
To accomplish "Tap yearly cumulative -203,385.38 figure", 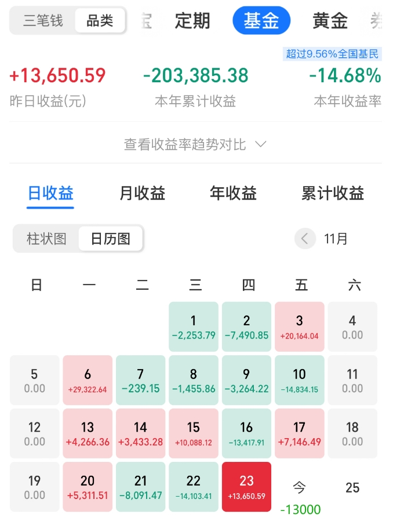I will coord(196,75).
